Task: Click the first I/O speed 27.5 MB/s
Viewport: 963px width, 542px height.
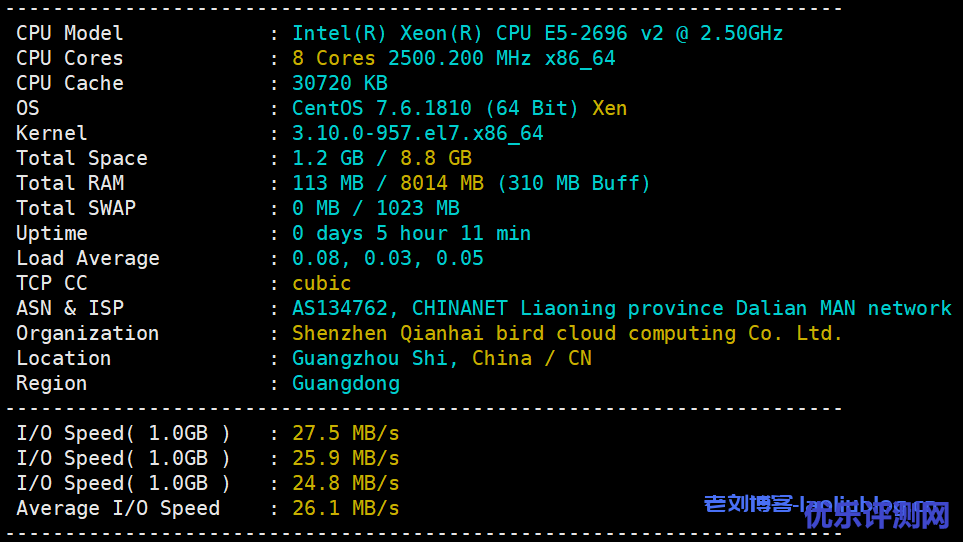Action: point(345,433)
